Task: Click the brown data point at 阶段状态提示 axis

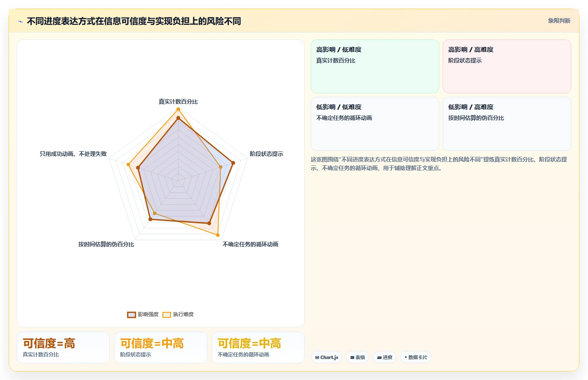Action: coord(233,163)
